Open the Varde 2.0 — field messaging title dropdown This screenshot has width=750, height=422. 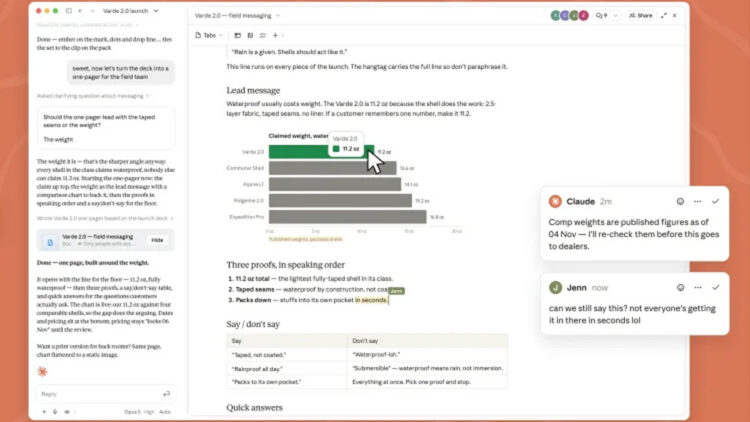pyautogui.click(x=237, y=15)
